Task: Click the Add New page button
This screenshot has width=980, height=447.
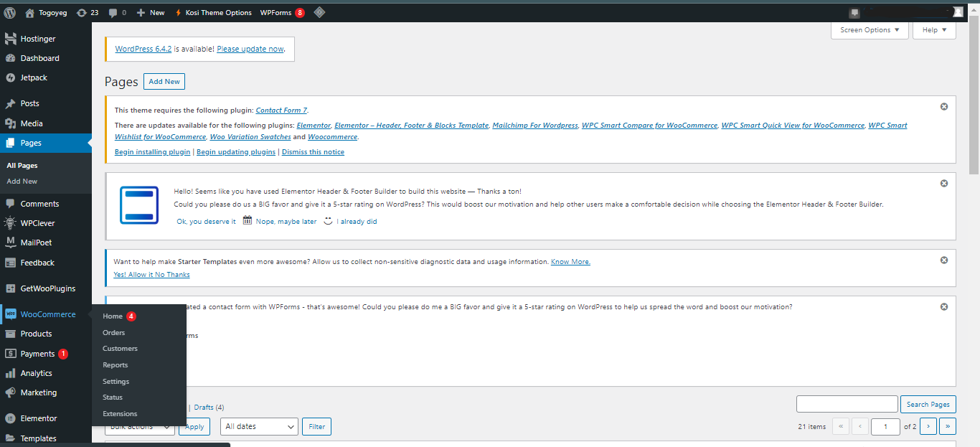Action: (164, 82)
